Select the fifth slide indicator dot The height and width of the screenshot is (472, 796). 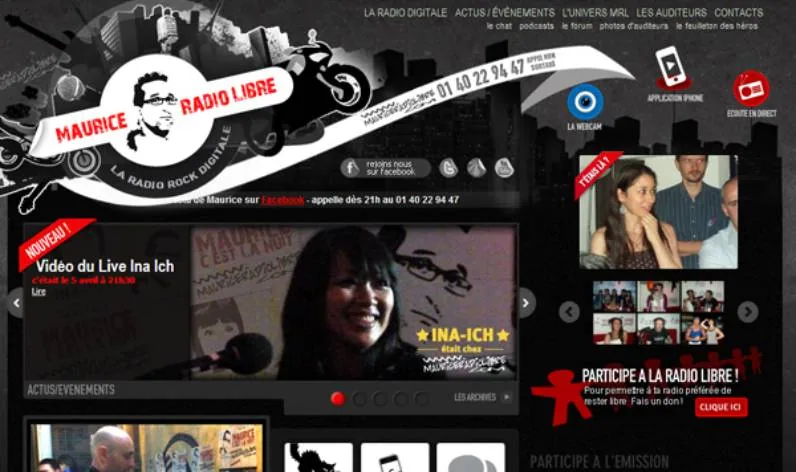421,399
